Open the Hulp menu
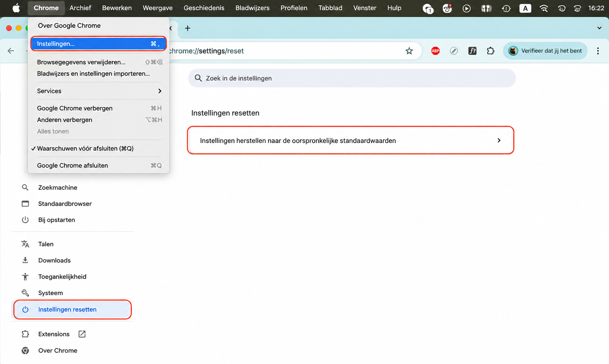 [x=394, y=8]
